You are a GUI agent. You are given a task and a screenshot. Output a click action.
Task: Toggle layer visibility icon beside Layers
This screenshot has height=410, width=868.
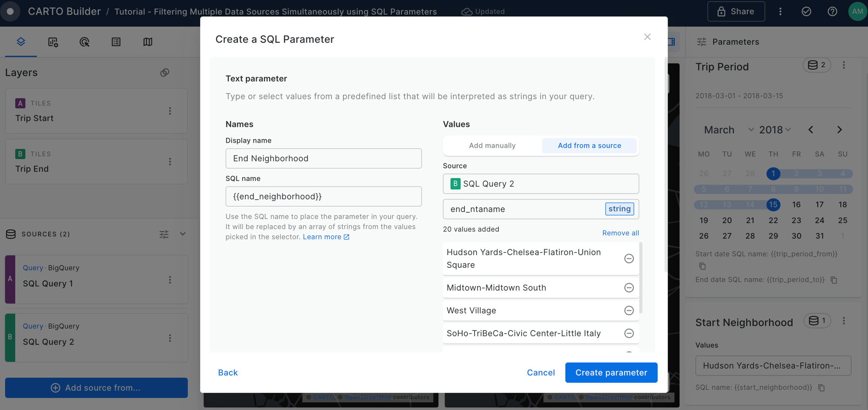(165, 72)
